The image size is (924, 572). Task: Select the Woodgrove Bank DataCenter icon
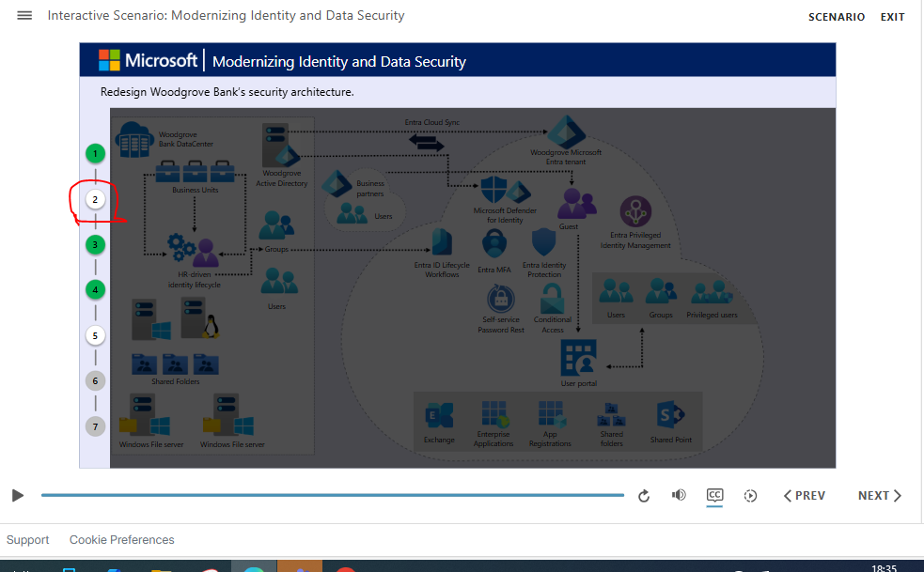(134, 140)
